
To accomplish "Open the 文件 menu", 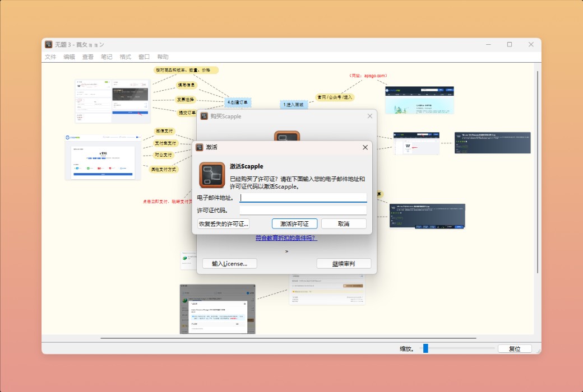I will (50, 57).
